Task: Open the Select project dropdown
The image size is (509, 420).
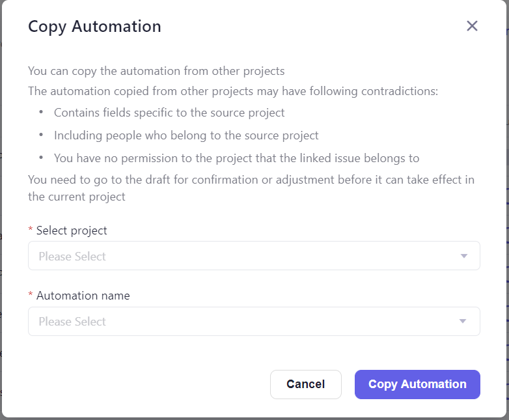Action: (253, 256)
